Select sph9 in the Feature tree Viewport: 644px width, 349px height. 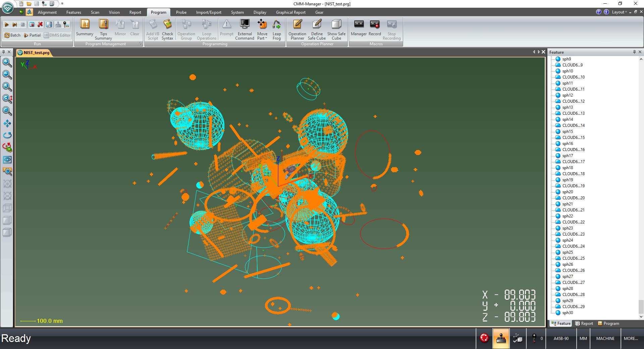click(567, 59)
